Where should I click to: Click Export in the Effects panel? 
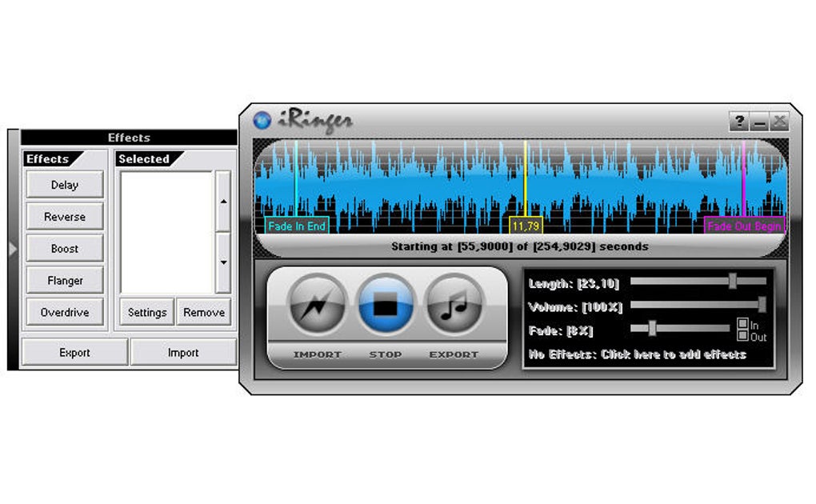(75, 353)
